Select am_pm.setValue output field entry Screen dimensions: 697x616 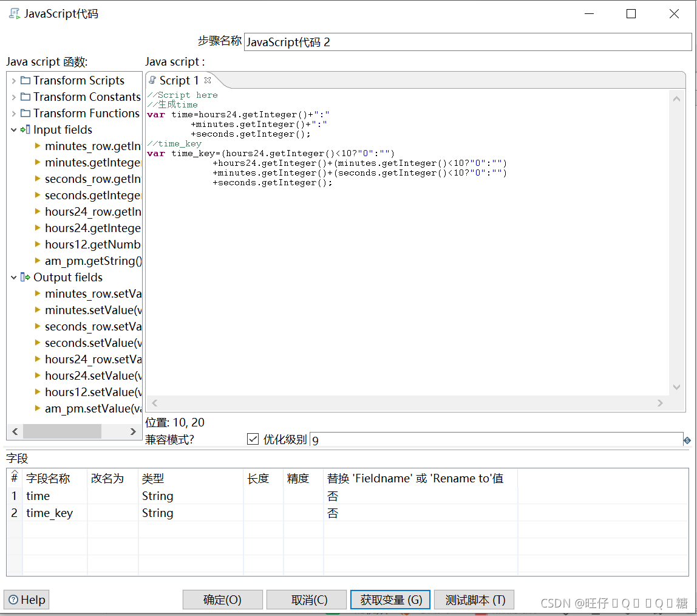tap(93, 409)
